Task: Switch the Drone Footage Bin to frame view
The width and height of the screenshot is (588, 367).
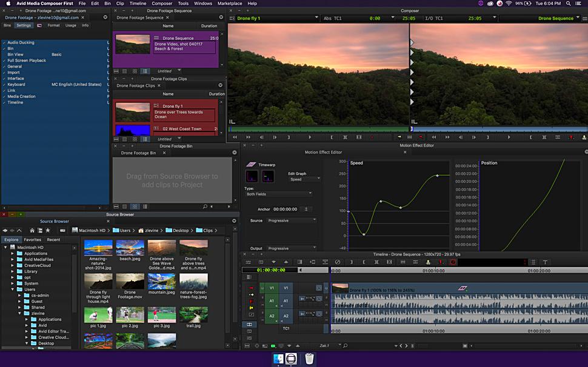Action: (135, 207)
